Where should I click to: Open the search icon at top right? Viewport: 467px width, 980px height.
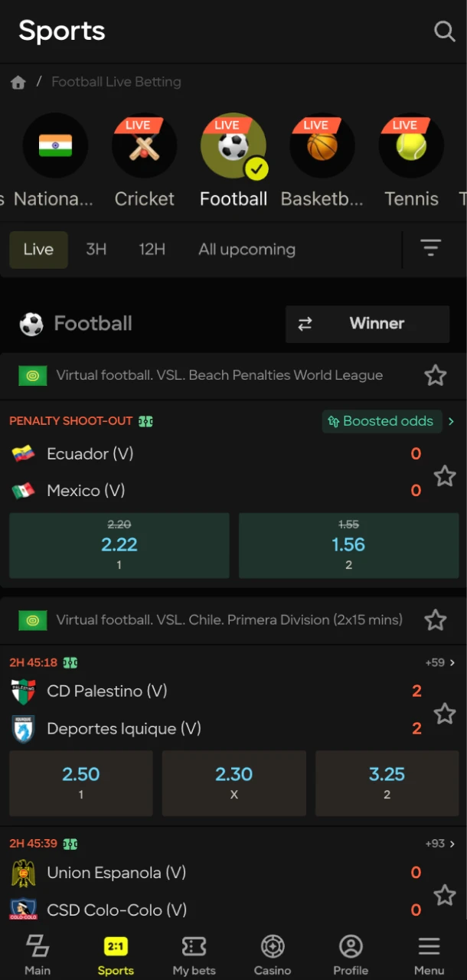[444, 31]
